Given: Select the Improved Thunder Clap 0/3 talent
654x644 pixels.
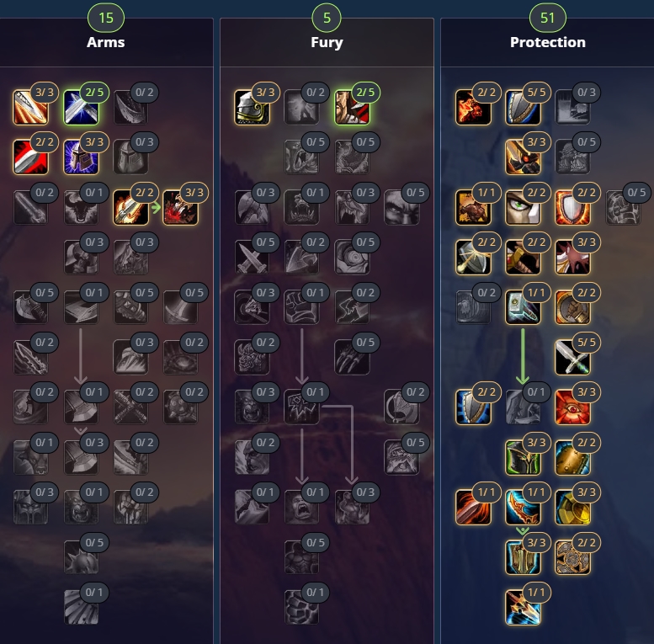Looking at the screenshot, I should point(572,107).
